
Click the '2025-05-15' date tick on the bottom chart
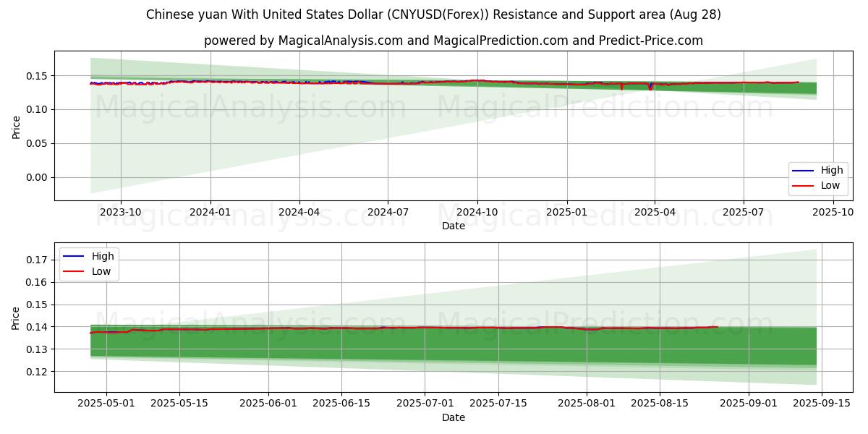[x=179, y=404]
